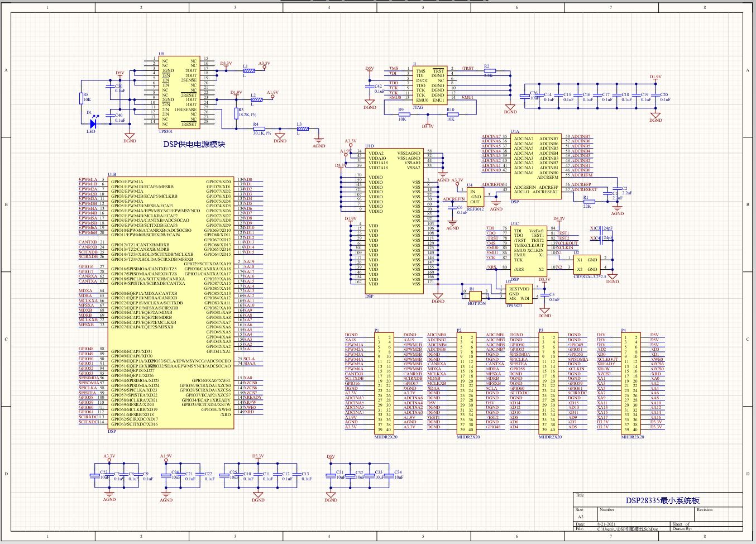Select the R1 22K resistor

point(587,202)
